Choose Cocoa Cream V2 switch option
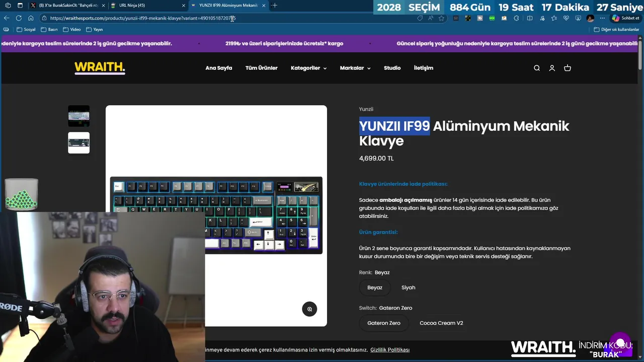This screenshot has width=644, height=362. pos(441,323)
